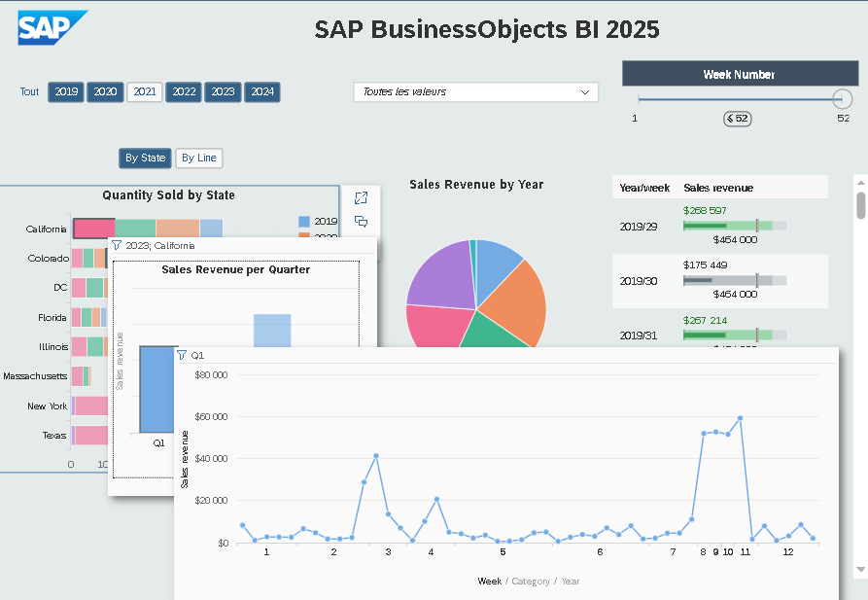
Task: Click the bullet chart bar for 2019/30
Action: tap(735, 280)
